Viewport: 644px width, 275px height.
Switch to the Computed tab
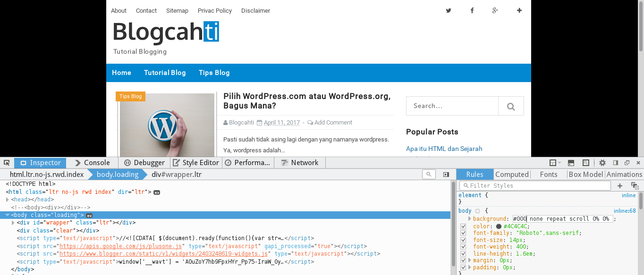coord(512,174)
